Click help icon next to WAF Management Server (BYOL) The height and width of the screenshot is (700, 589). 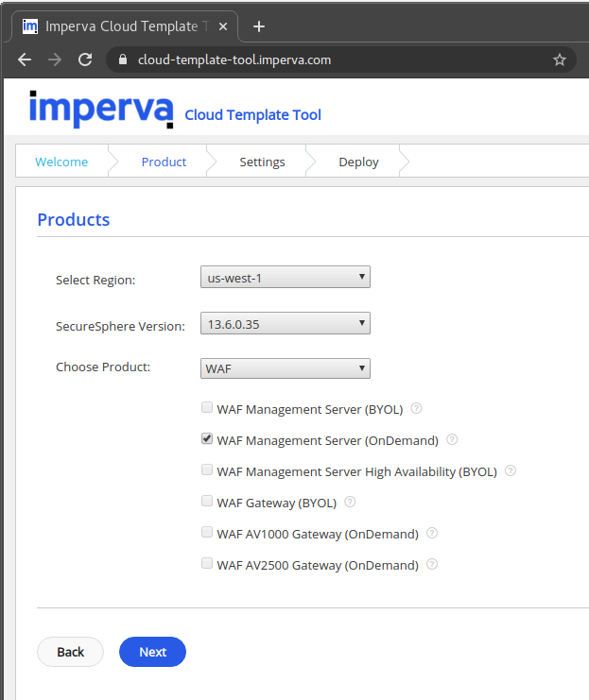pos(416,409)
